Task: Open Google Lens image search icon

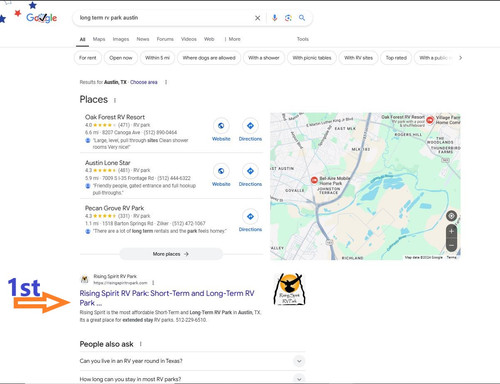Action: [288, 18]
